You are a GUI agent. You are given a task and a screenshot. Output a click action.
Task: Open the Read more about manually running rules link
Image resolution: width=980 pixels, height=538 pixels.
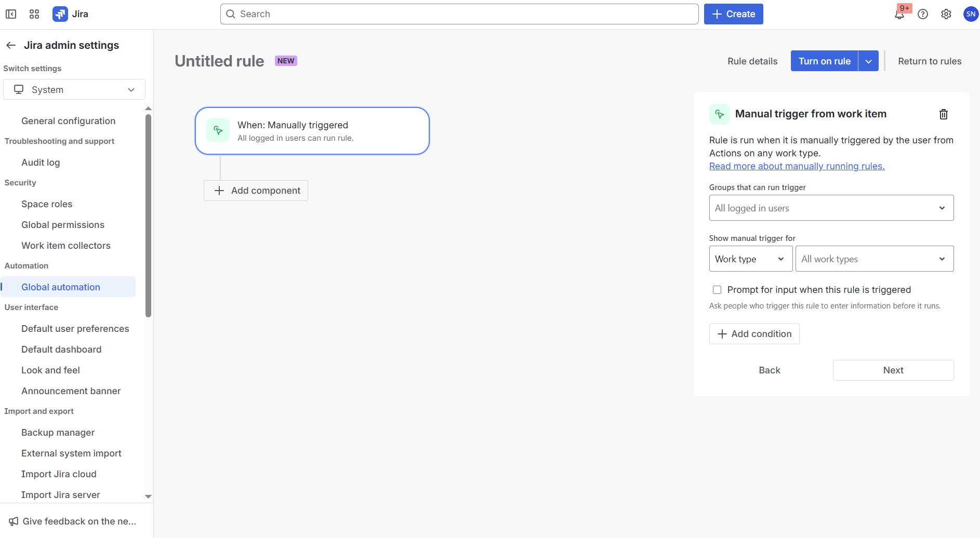797,166
